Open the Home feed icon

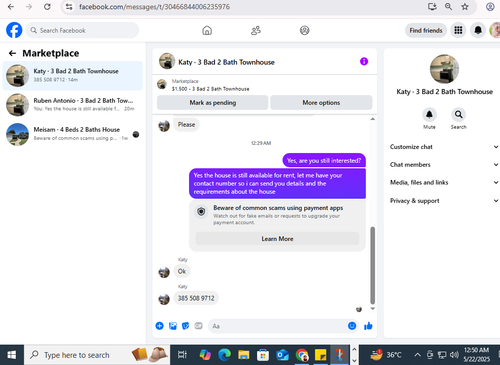[x=207, y=30]
